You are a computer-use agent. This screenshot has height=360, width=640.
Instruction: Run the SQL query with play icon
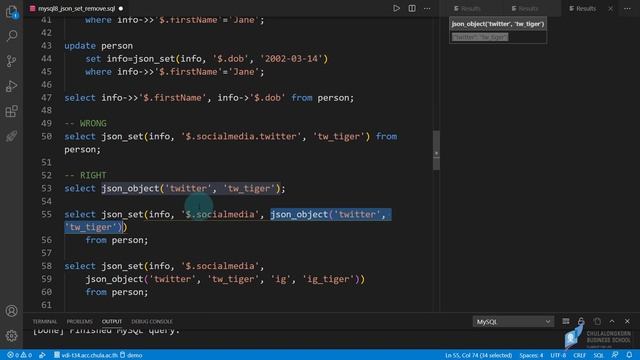pyautogui.click(x=396, y=8)
